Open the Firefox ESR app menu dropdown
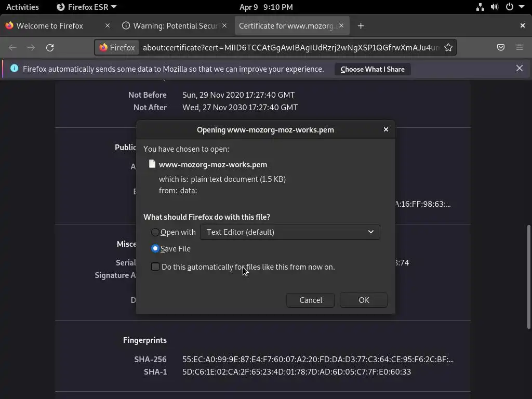The width and height of the screenshot is (532, 399). pyautogui.click(x=87, y=7)
